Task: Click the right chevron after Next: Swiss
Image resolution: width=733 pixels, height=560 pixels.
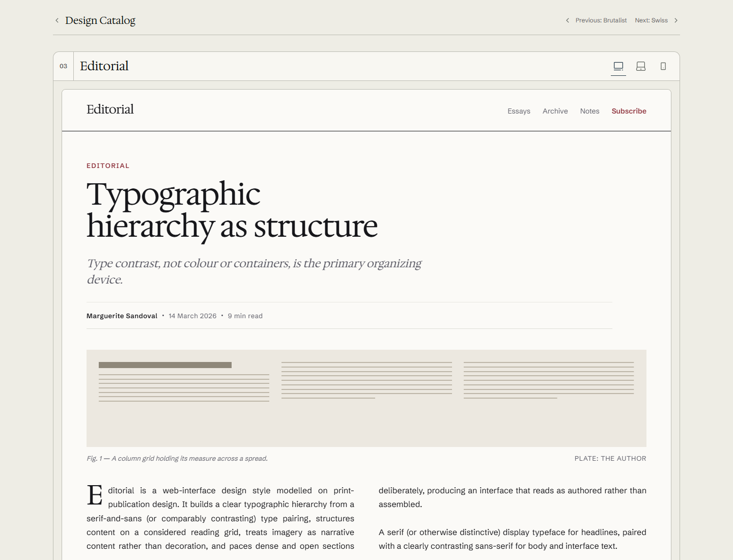Action: pos(676,20)
